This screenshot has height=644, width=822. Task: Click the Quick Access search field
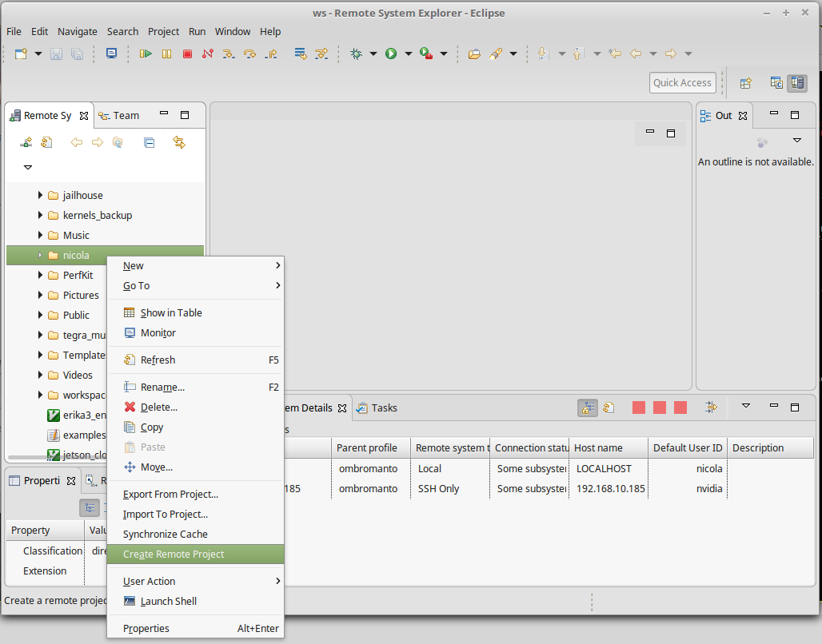click(683, 83)
